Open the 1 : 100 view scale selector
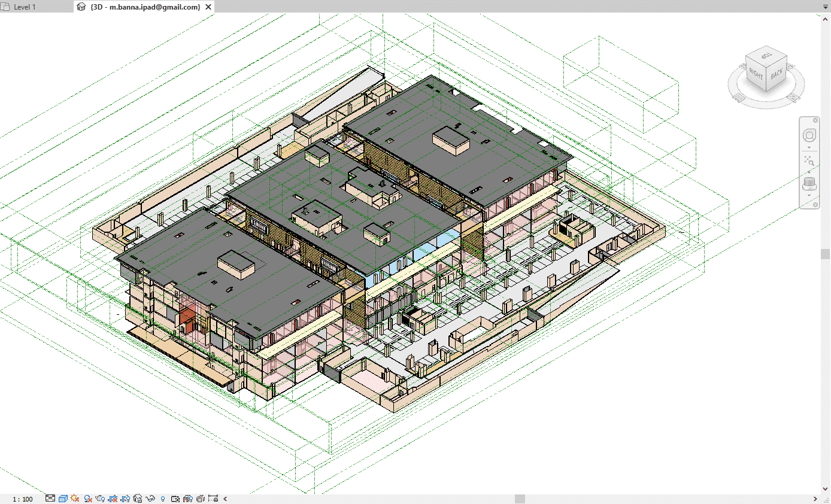This screenshot has width=831, height=504. (23, 499)
